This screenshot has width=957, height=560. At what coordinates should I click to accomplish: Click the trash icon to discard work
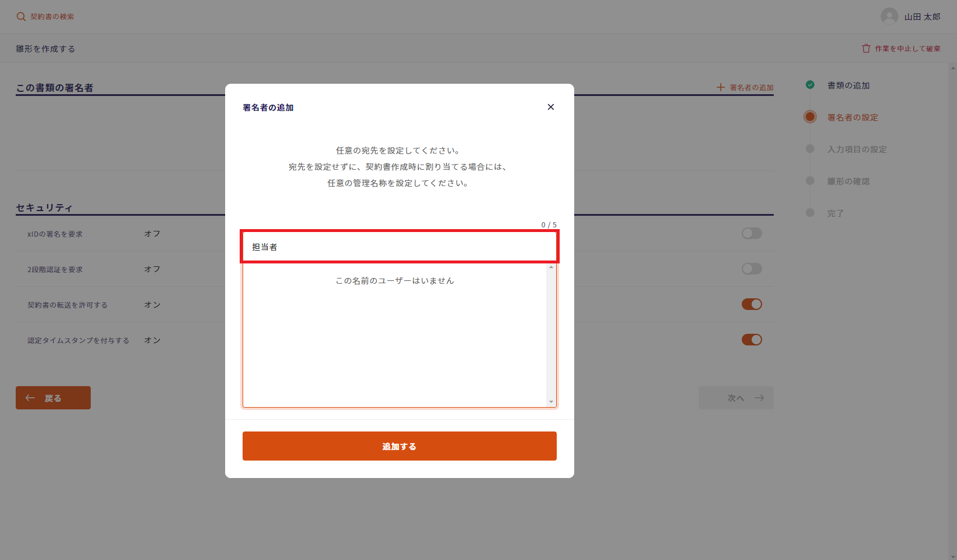point(866,49)
